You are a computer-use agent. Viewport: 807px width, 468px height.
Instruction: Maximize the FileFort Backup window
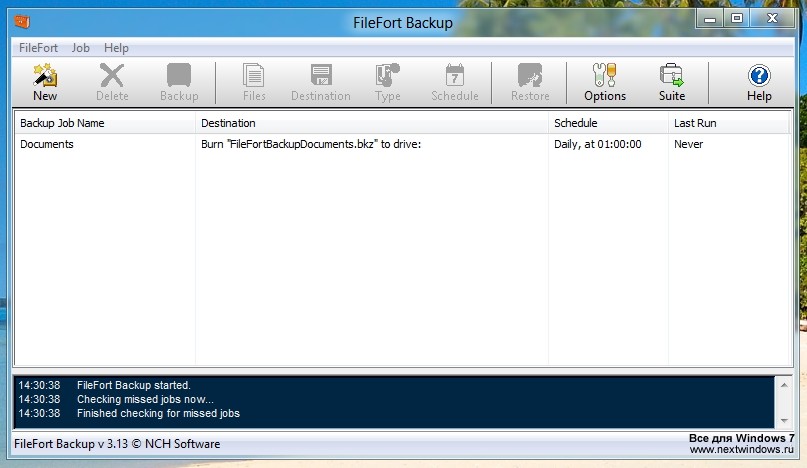pyautogui.click(x=737, y=19)
